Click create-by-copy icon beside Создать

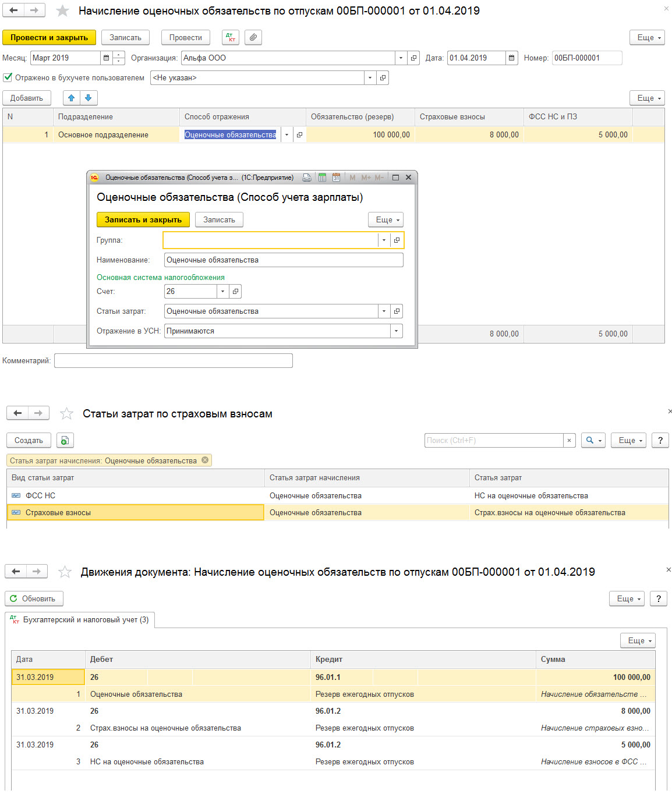[65, 440]
